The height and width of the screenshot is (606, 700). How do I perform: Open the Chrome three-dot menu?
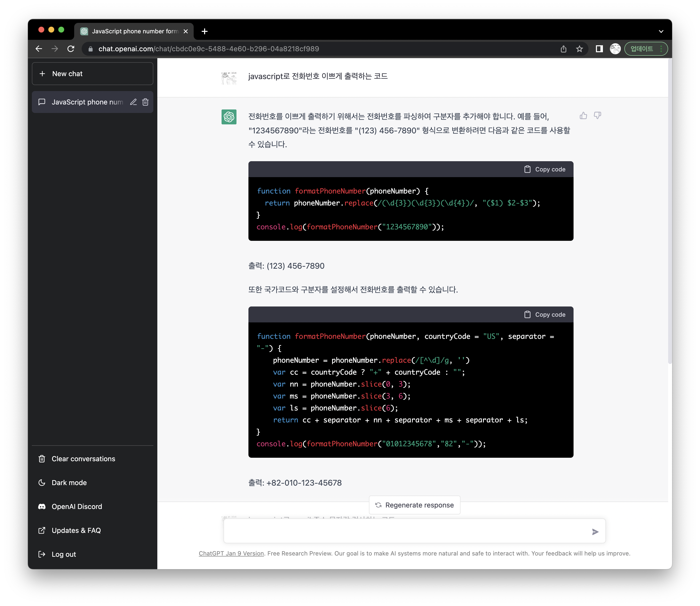[x=661, y=49]
